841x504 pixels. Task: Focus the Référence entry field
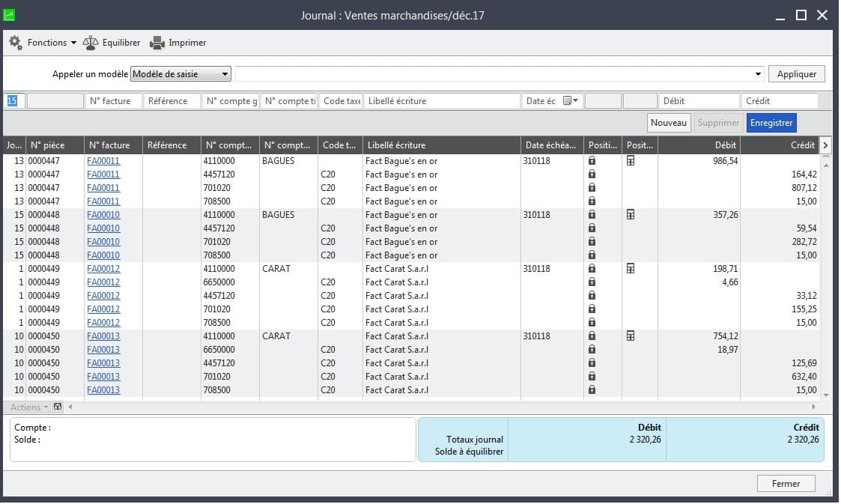pyautogui.click(x=172, y=101)
